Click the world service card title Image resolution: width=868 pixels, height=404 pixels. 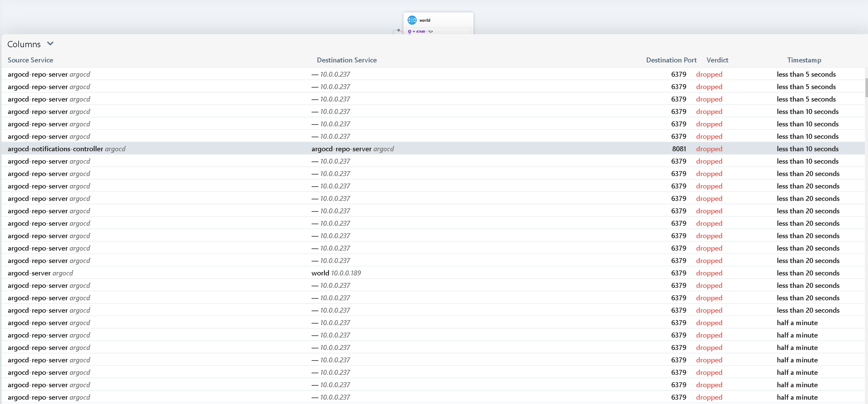[425, 20]
